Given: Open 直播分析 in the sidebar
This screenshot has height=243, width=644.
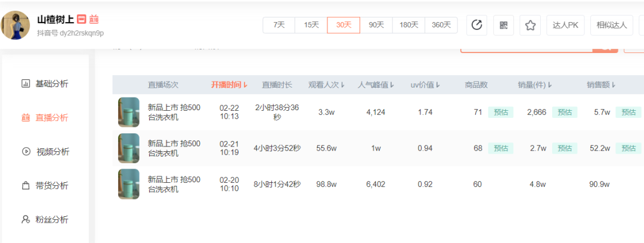Looking at the screenshot, I should click(45, 118).
